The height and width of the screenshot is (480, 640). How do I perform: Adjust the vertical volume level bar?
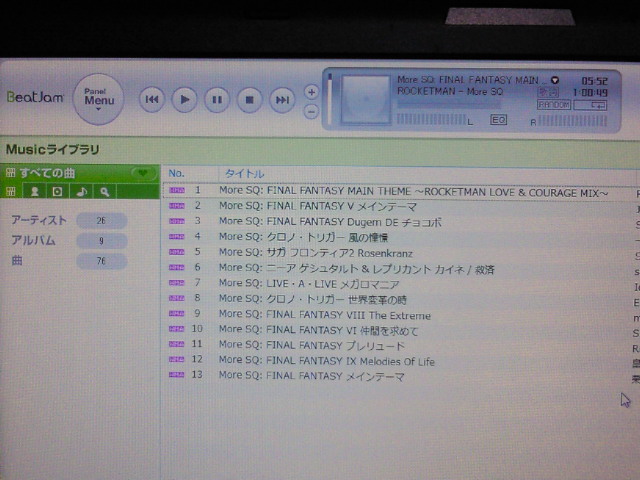click(x=330, y=99)
